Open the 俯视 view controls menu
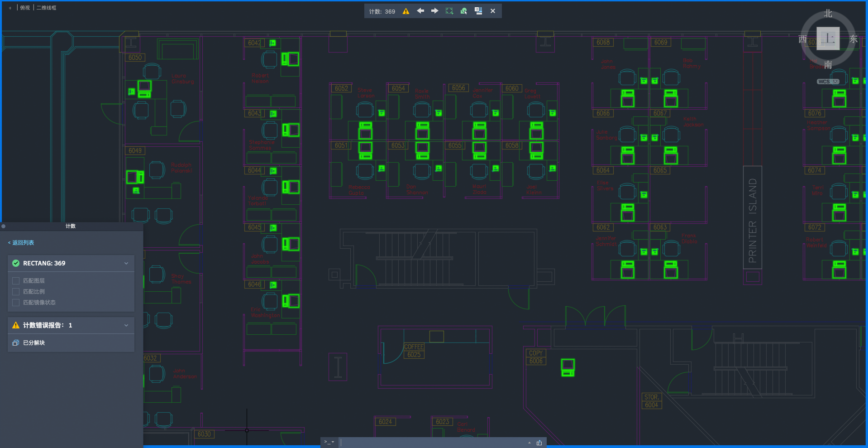The width and height of the screenshot is (868, 448). point(25,8)
